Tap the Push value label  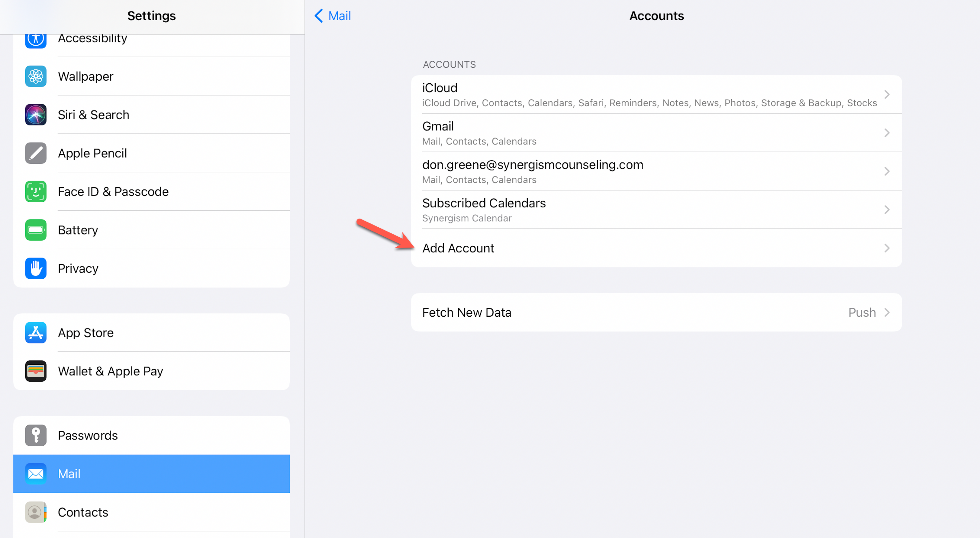pyautogui.click(x=862, y=312)
